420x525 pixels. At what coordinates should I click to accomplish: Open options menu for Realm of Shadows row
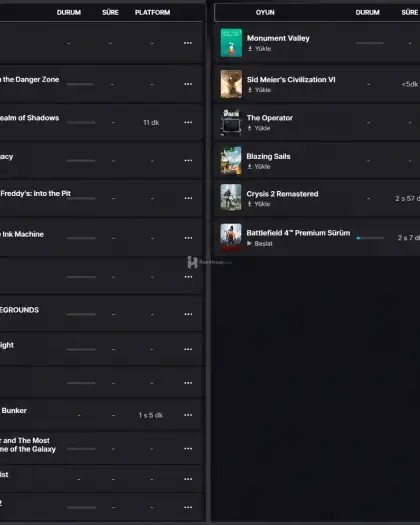(188, 122)
